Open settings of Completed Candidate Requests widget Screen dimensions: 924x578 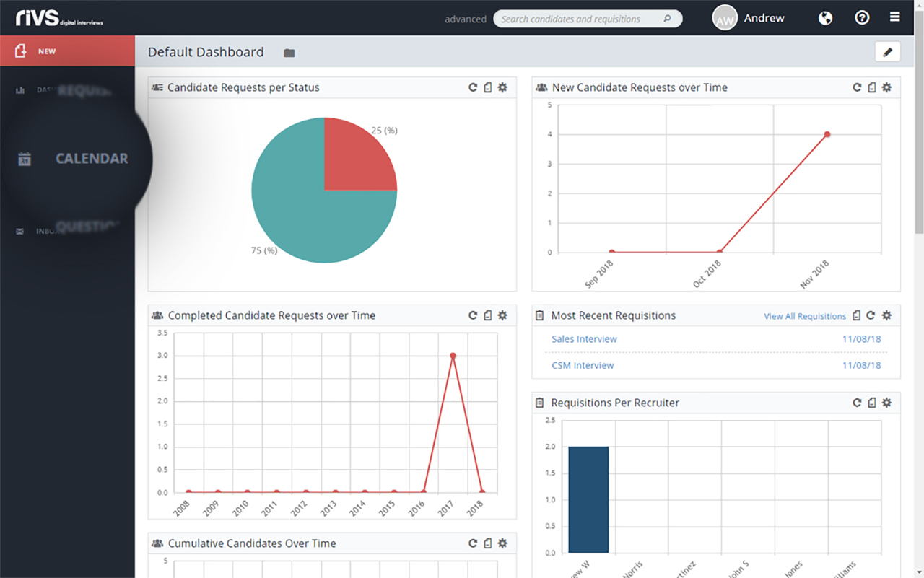(502, 315)
